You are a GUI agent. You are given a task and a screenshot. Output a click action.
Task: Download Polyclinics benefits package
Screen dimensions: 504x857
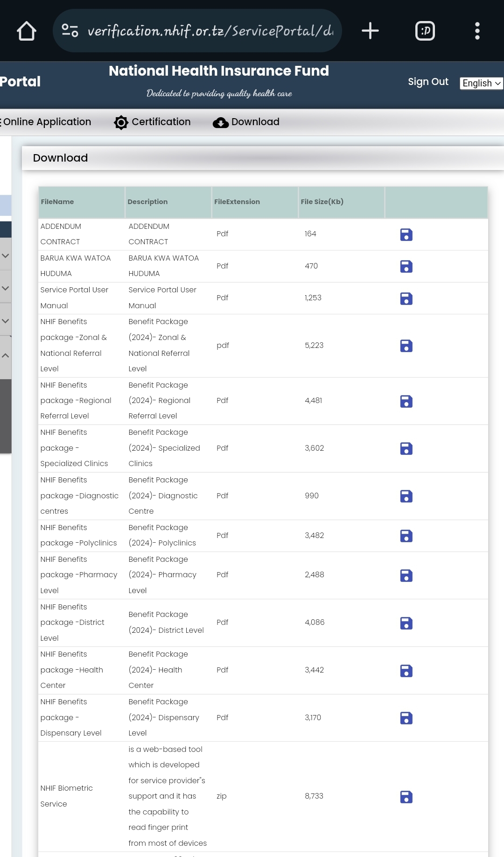point(406,536)
